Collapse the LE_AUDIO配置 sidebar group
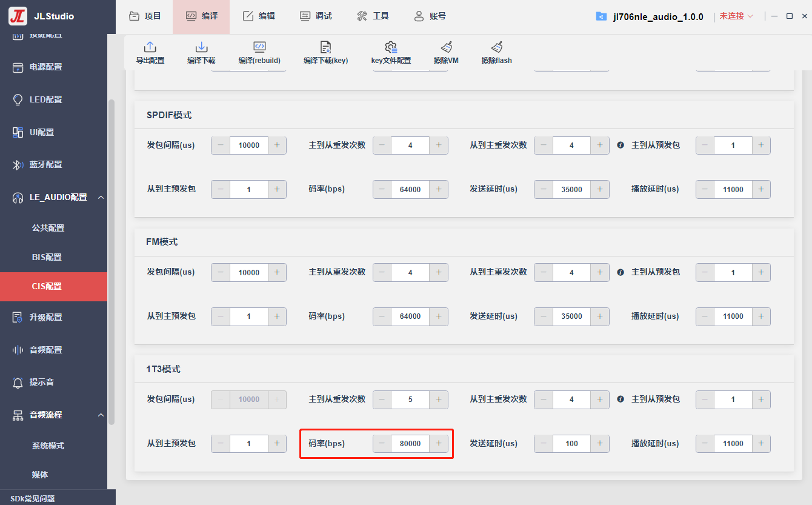Image resolution: width=812 pixels, height=505 pixels. pos(101,197)
